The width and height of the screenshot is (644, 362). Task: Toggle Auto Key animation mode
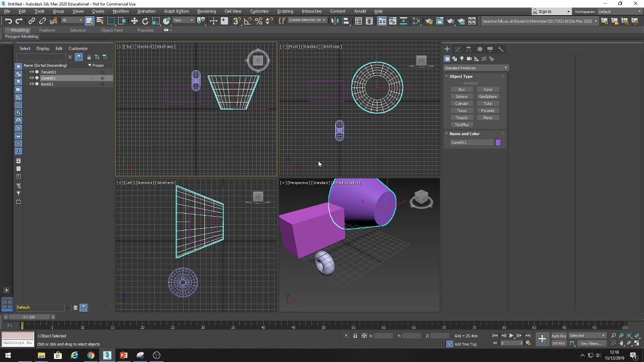(x=559, y=336)
